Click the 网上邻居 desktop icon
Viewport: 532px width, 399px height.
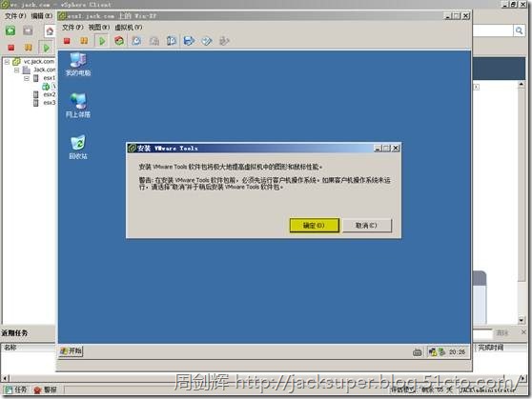pos(78,106)
